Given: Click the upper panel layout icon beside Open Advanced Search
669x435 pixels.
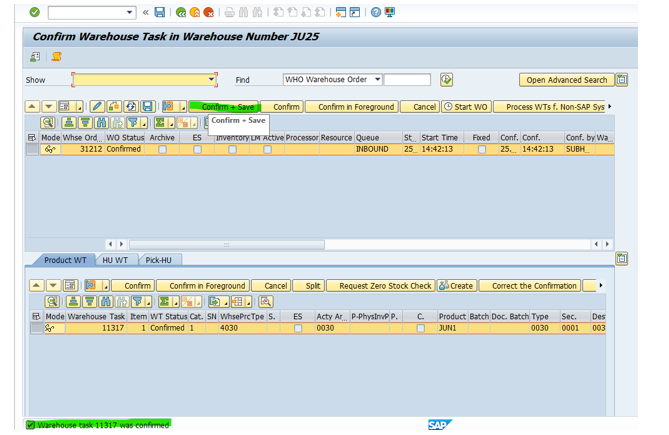Looking at the screenshot, I should click(622, 80).
